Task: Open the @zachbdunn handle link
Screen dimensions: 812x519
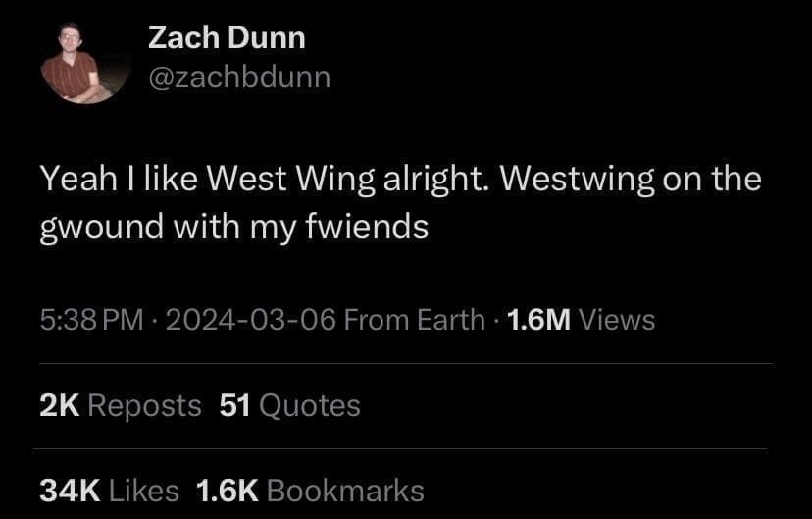Action: (239, 78)
